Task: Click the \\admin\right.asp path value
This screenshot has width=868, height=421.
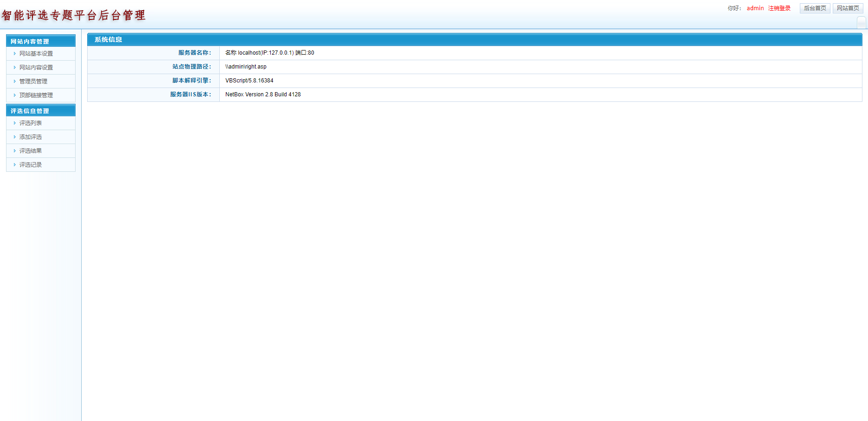Action: click(x=246, y=67)
